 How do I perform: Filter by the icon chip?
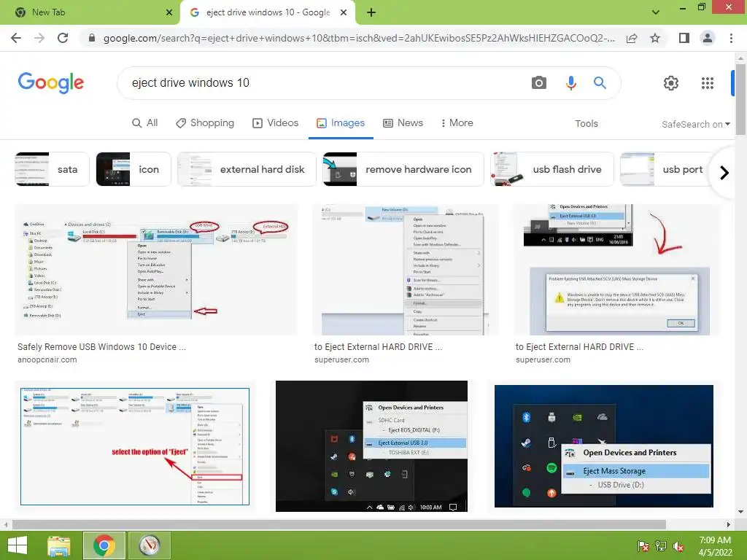pos(133,169)
